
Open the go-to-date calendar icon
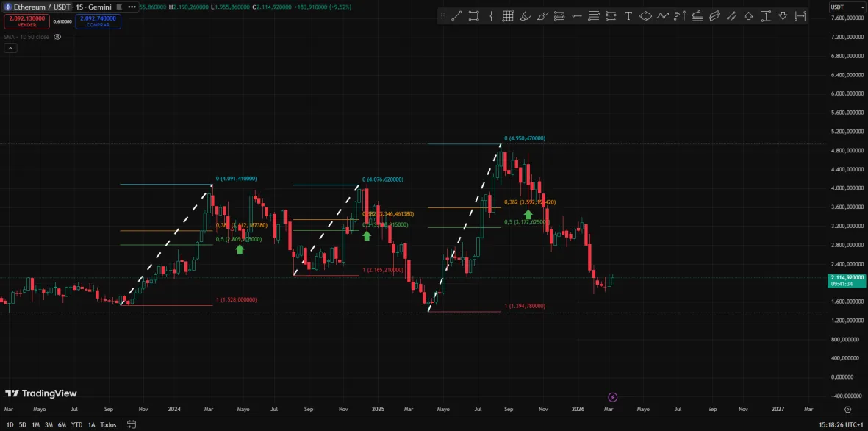pyautogui.click(x=132, y=424)
